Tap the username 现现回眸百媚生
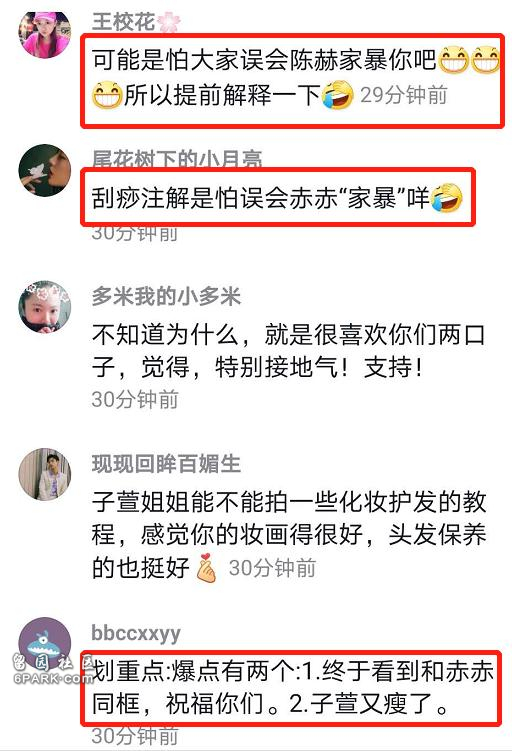The height and width of the screenshot is (751, 512). click(x=166, y=464)
